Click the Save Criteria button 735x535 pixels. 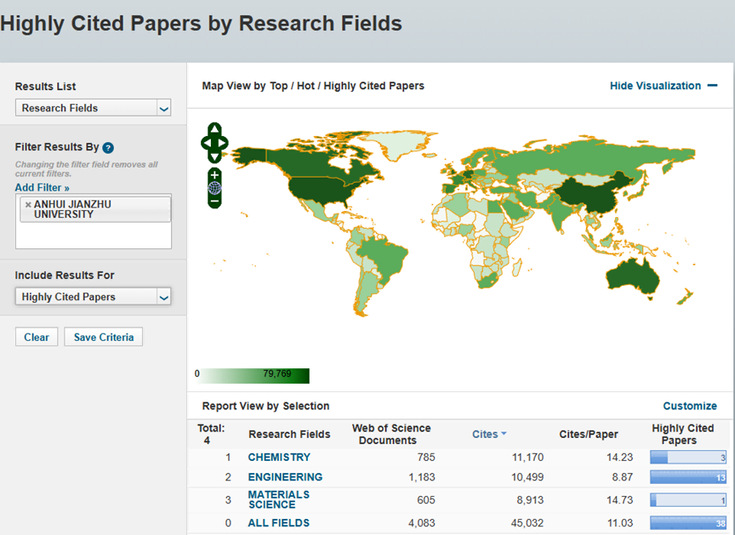tap(104, 337)
